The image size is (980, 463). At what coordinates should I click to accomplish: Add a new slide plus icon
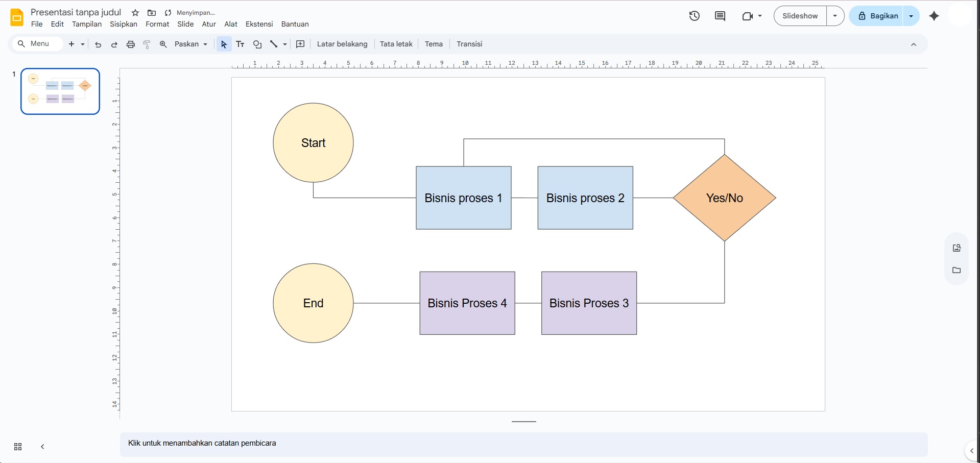[x=71, y=44]
